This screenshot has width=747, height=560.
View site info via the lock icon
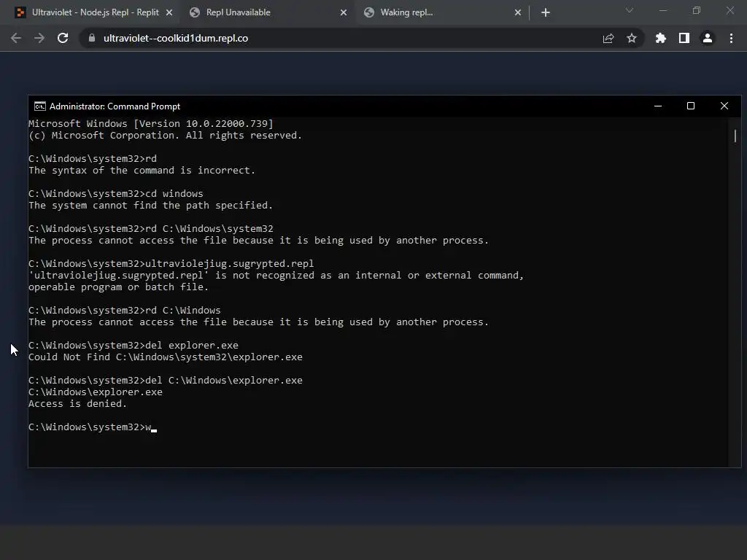coord(92,38)
